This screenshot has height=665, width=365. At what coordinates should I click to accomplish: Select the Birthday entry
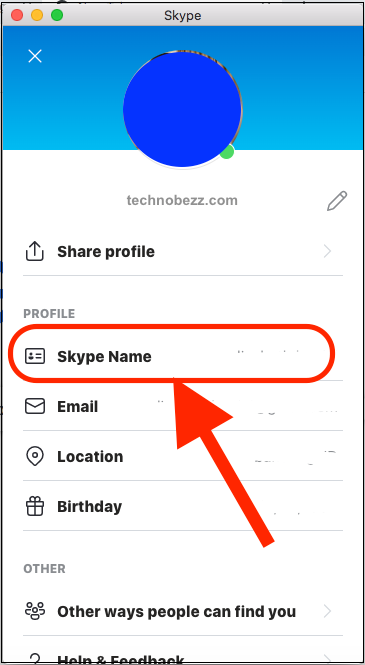point(183,507)
